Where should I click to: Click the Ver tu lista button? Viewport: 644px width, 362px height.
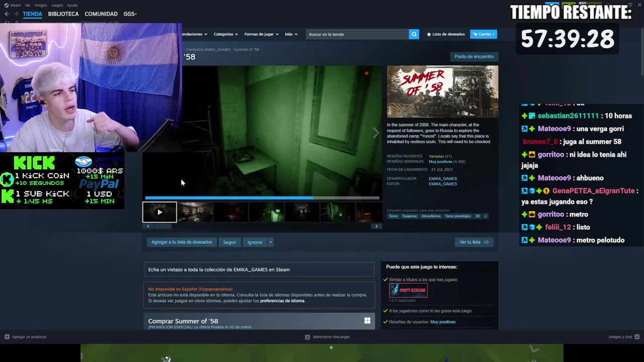pos(474,242)
